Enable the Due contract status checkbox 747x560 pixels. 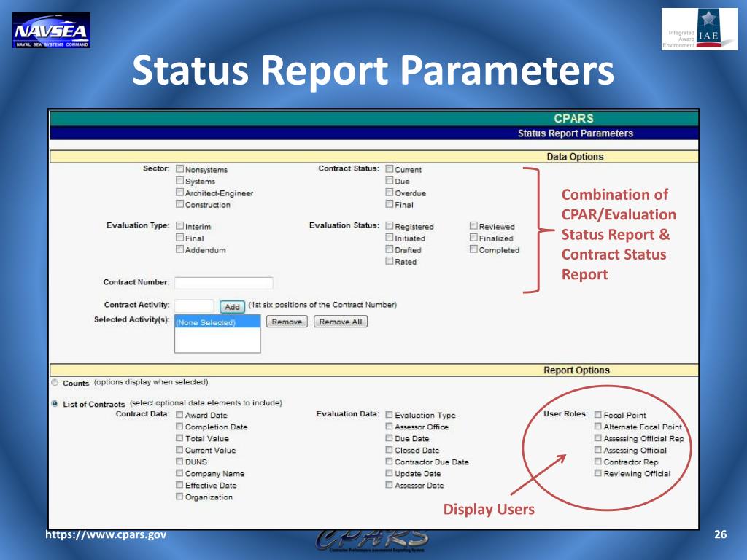pyautogui.click(x=390, y=181)
